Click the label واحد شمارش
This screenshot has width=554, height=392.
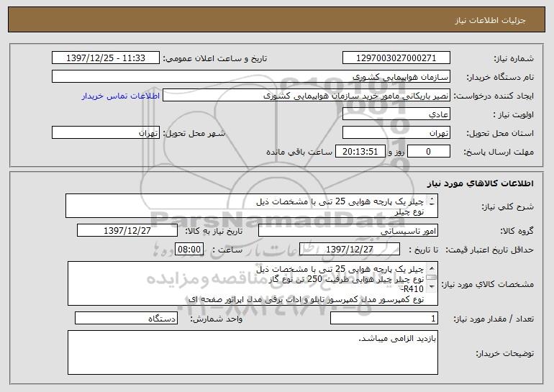pos(217,319)
